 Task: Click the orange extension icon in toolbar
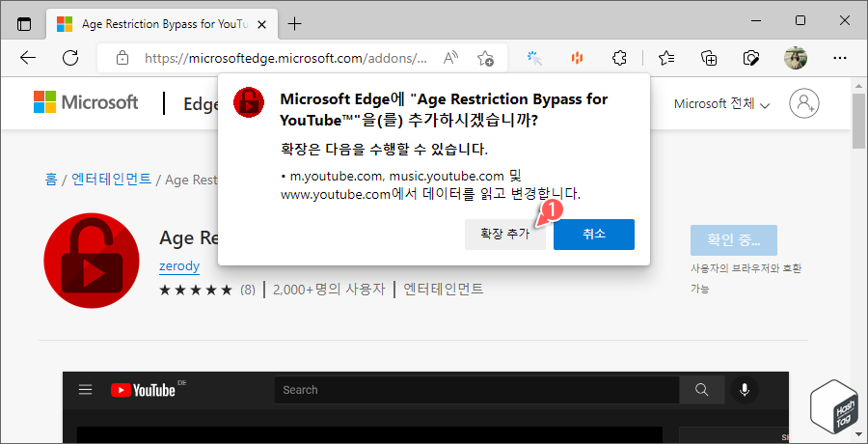578,58
